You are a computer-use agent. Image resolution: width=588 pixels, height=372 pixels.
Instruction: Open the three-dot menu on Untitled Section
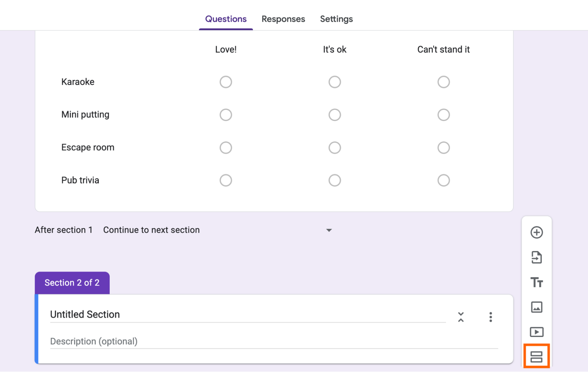pyautogui.click(x=490, y=317)
